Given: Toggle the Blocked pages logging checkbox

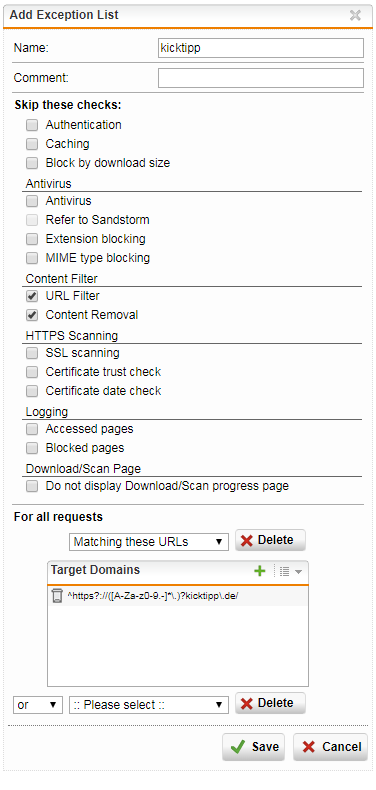Looking at the screenshot, I should pyautogui.click(x=32, y=448).
